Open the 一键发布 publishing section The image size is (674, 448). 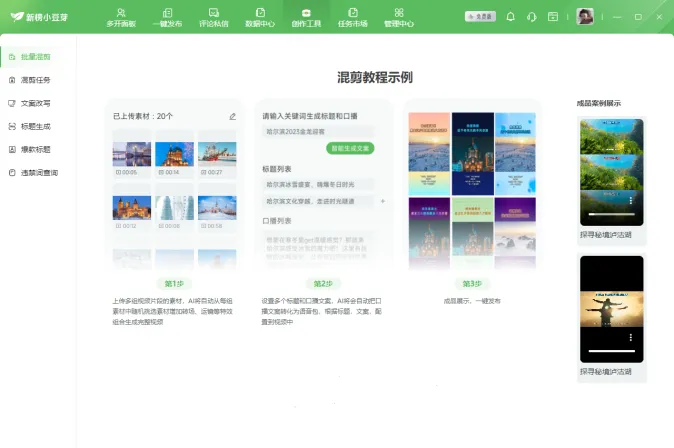click(x=168, y=17)
